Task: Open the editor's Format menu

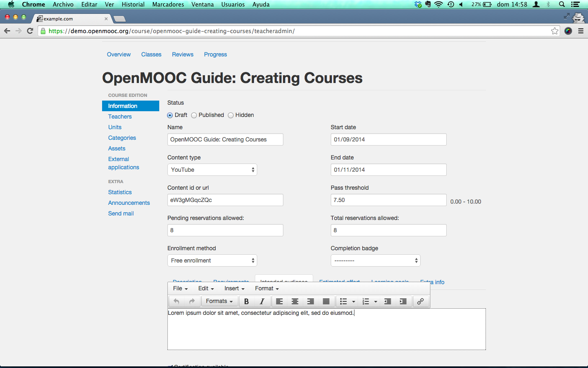Action: [x=267, y=288]
